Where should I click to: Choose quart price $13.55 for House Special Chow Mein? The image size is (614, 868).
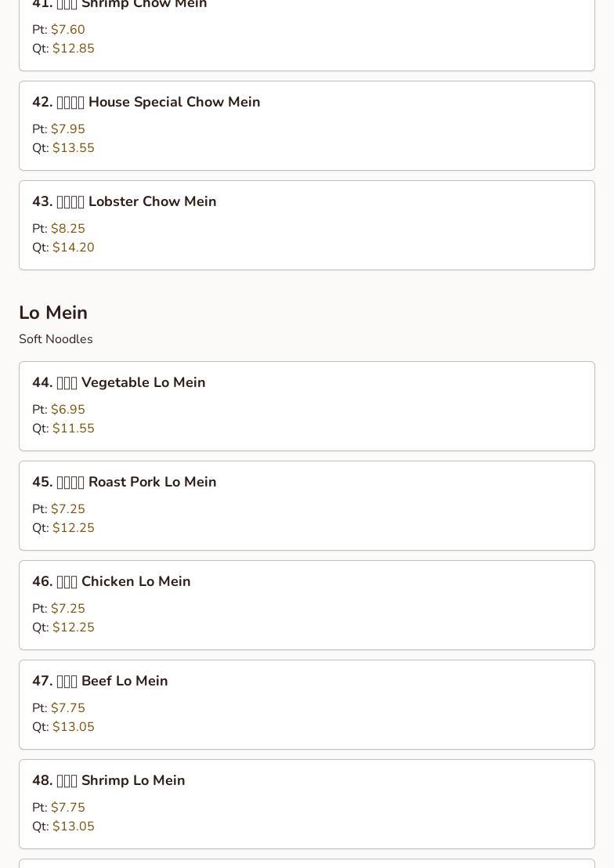74,148
